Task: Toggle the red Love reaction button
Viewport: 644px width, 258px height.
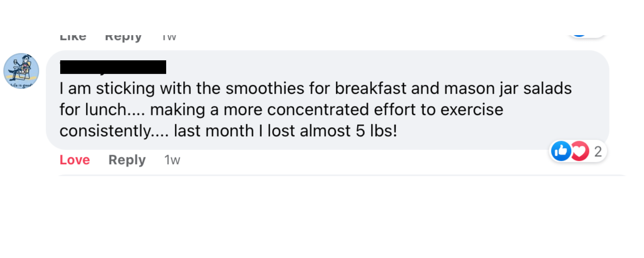Action: pos(75,160)
